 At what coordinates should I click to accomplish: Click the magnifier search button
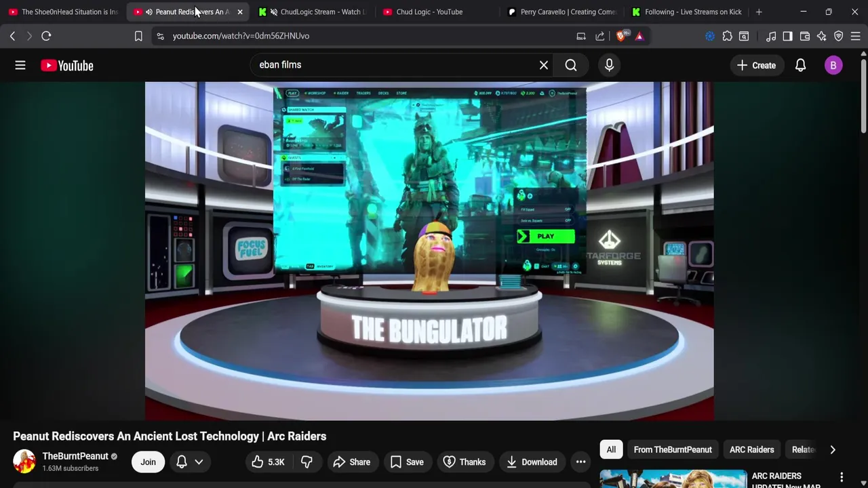(x=571, y=65)
